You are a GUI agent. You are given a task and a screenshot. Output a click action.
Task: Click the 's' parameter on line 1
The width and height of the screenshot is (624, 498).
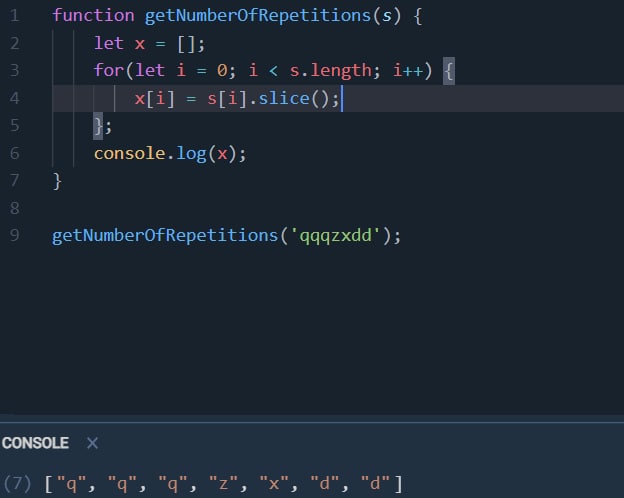coord(386,16)
